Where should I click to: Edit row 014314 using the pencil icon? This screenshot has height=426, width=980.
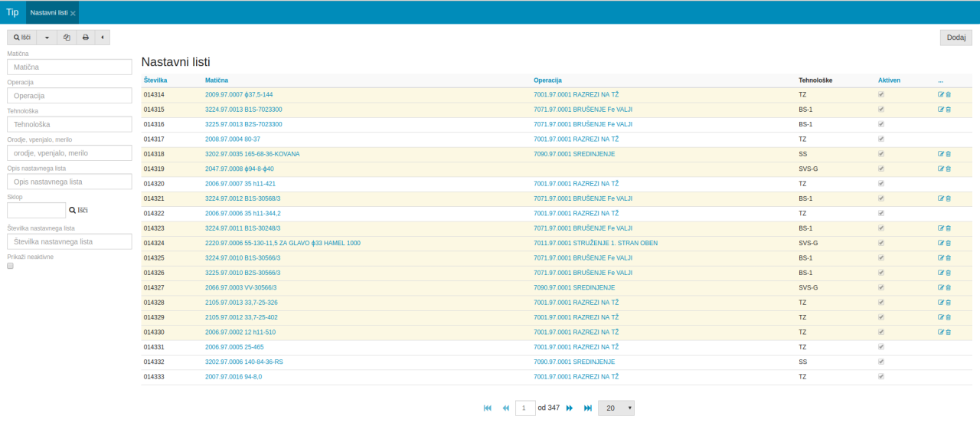pyautogui.click(x=941, y=95)
